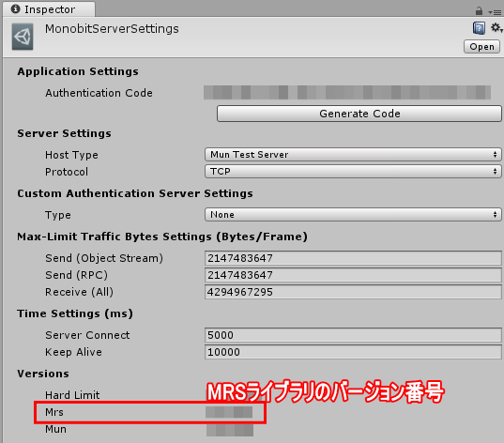Select the MonobitServerSettings title text

pyautogui.click(x=112, y=29)
